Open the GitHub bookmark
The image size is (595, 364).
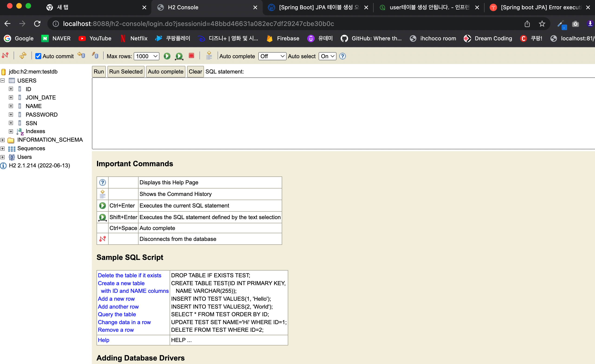pyautogui.click(x=371, y=38)
